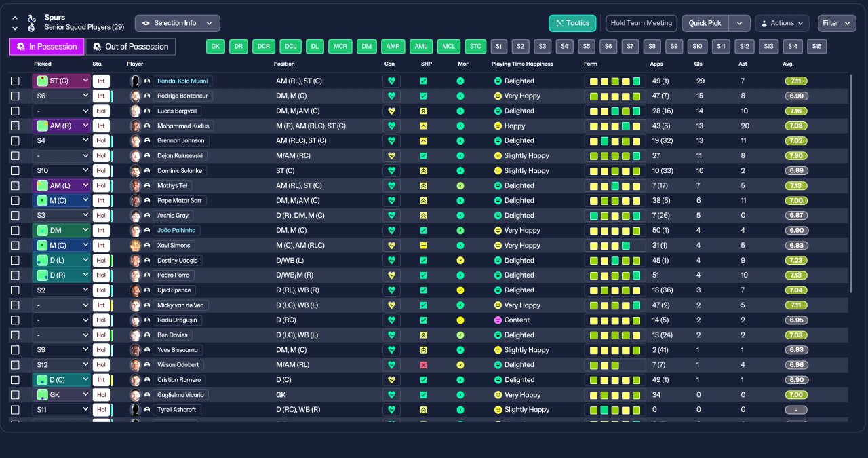
Task: Click the Quick Pick button
Action: pos(705,23)
